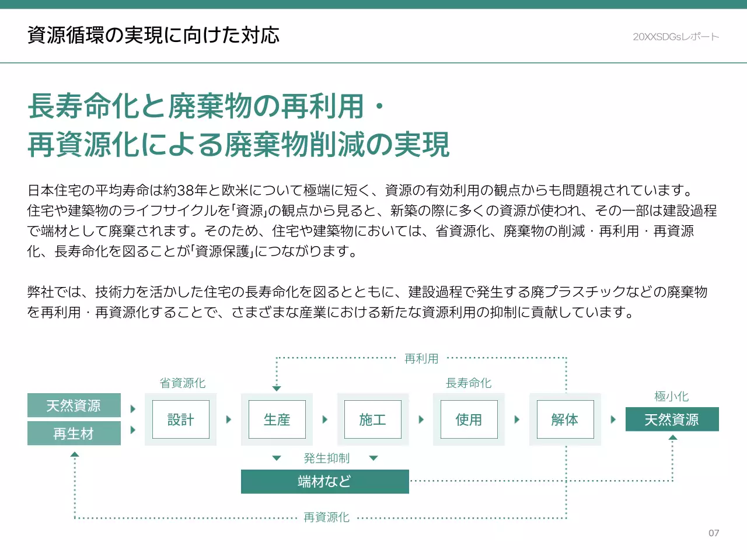The height and width of the screenshot is (560, 747).
Task: Click the page number 07
Action: (x=713, y=533)
